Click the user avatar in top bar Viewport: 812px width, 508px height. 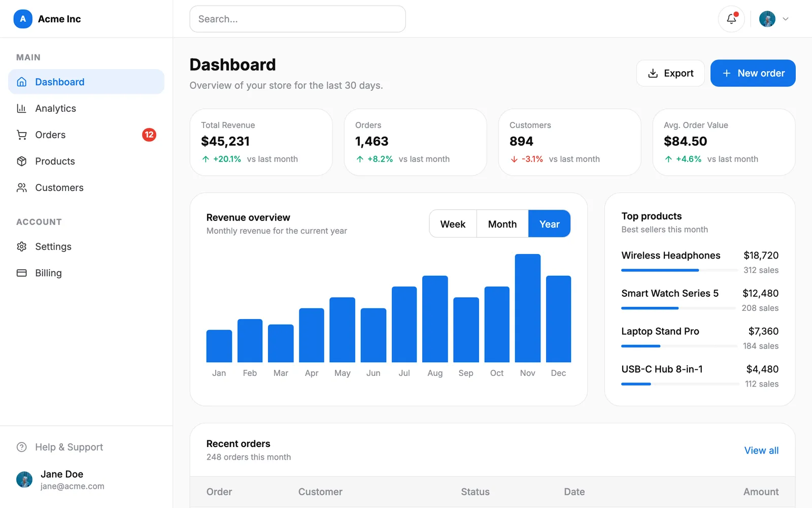(x=767, y=19)
